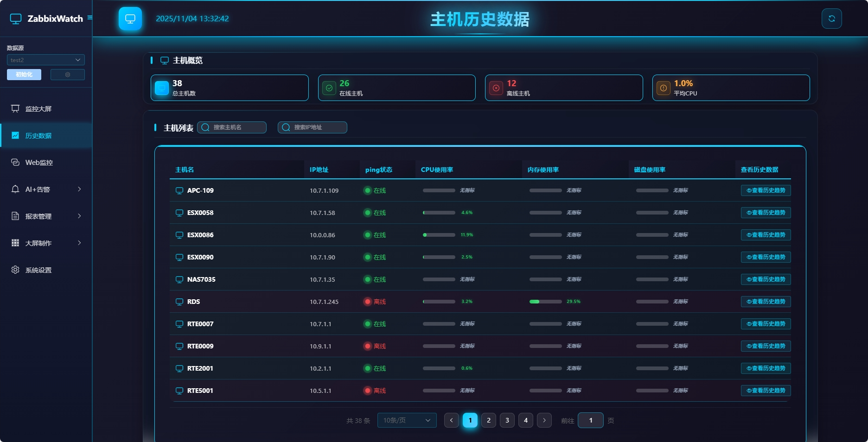The image size is (868, 442).
Task: Click the 搜索主机名 search input
Action: point(232,127)
